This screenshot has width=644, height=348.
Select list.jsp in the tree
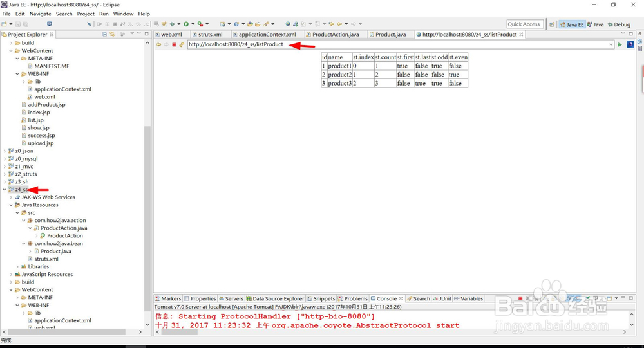pos(35,120)
